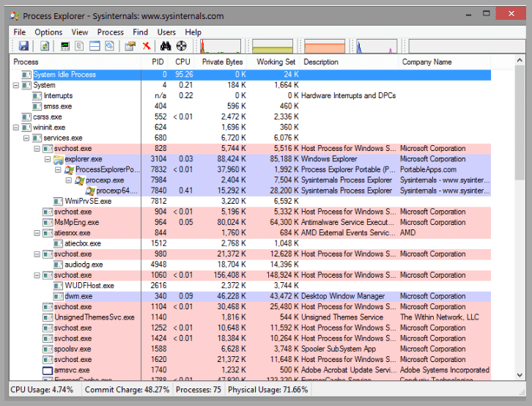Click the binoculars Find icon
The image size is (532, 406).
[x=166, y=46]
